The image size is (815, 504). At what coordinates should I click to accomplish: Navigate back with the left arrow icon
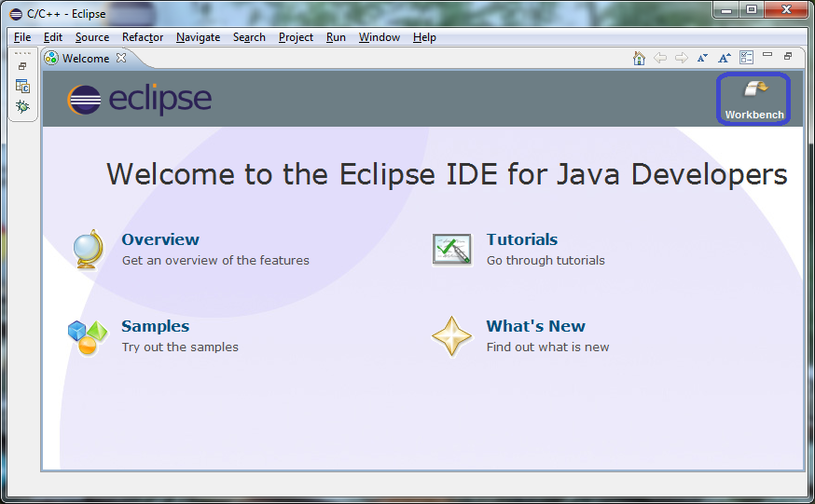(x=660, y=58)
